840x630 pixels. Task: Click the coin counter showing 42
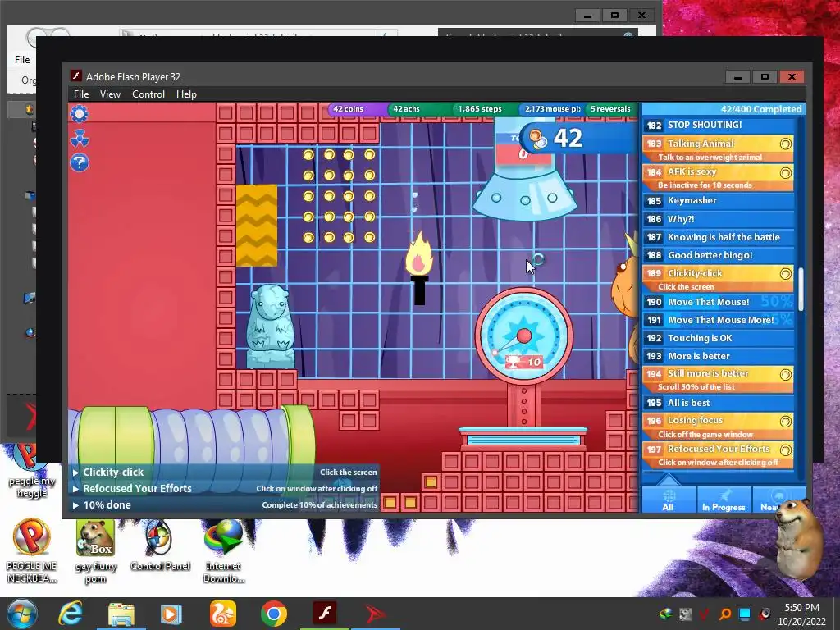[x=578, y=139]
